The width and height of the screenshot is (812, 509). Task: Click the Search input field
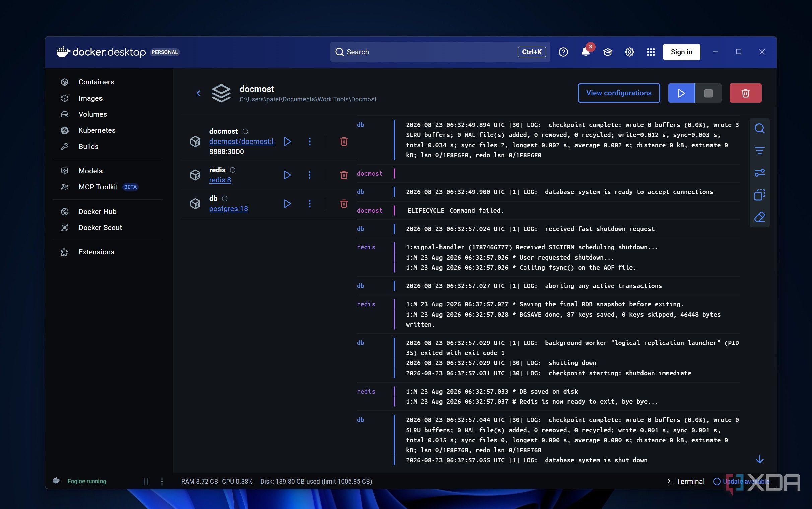440,52
